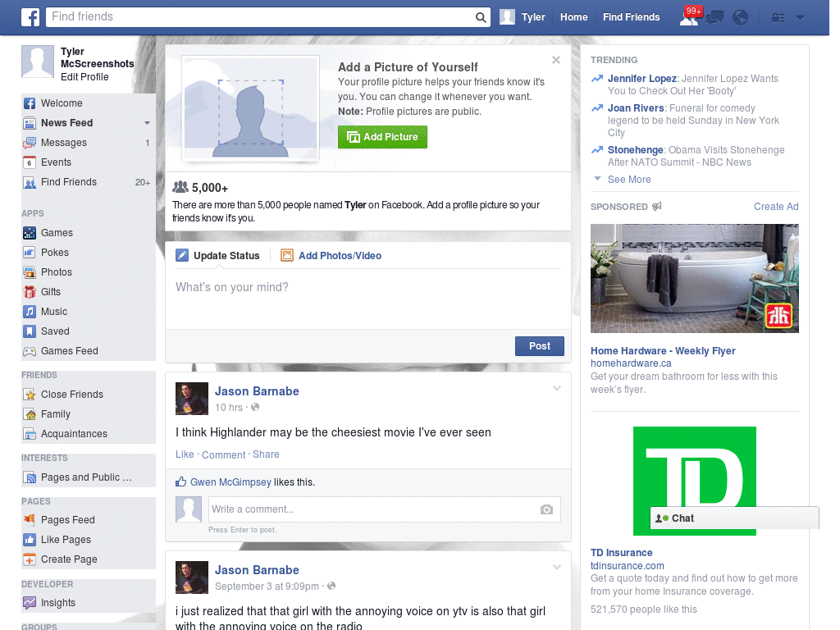This screenshot has height=630, width=840.
Task: Open Jennifer Lopez trending topic
Action: tap(641, 79)
